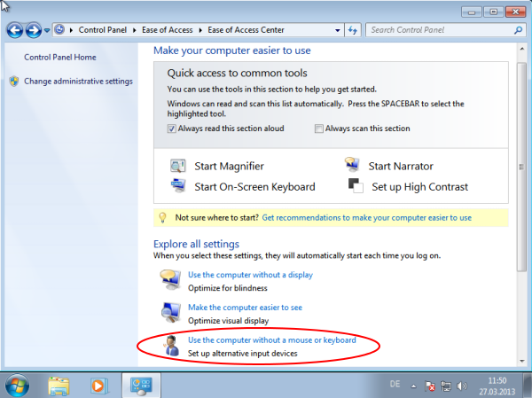
Task: Click the Control Panel icon in address bar
Action: tap(59, 29)
